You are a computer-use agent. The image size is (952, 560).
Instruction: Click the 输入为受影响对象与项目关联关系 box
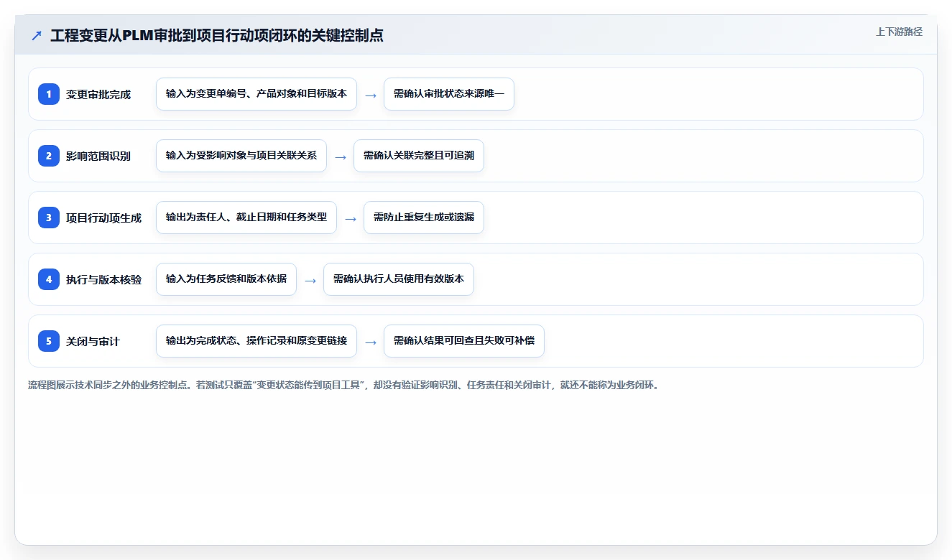click(241, 156)
